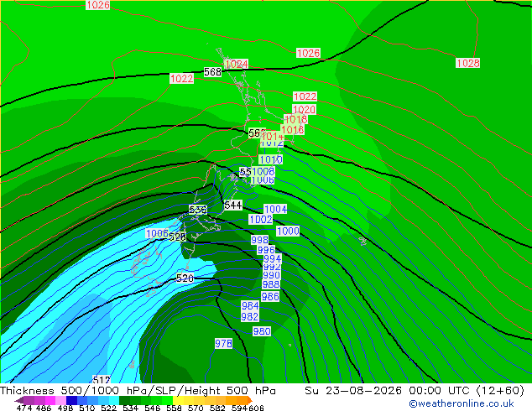Click the orange arrow end of the color legend
The image size is (532, 411).
pyautogui.click(x=250, y=400)
